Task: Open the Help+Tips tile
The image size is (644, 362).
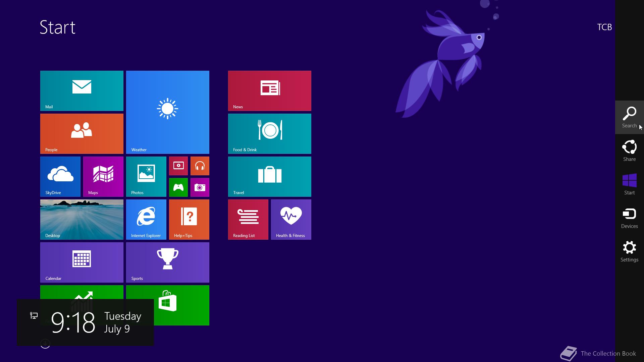Action: tap(189, 220)
